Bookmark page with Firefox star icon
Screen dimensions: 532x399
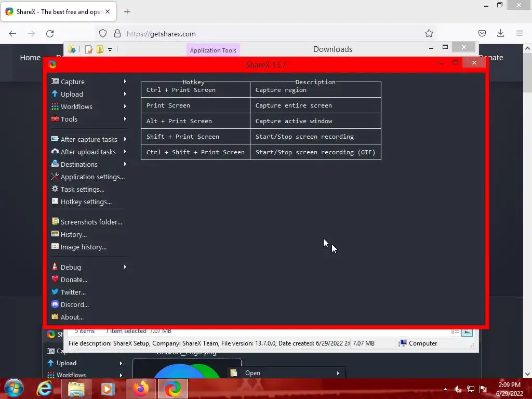429,33
